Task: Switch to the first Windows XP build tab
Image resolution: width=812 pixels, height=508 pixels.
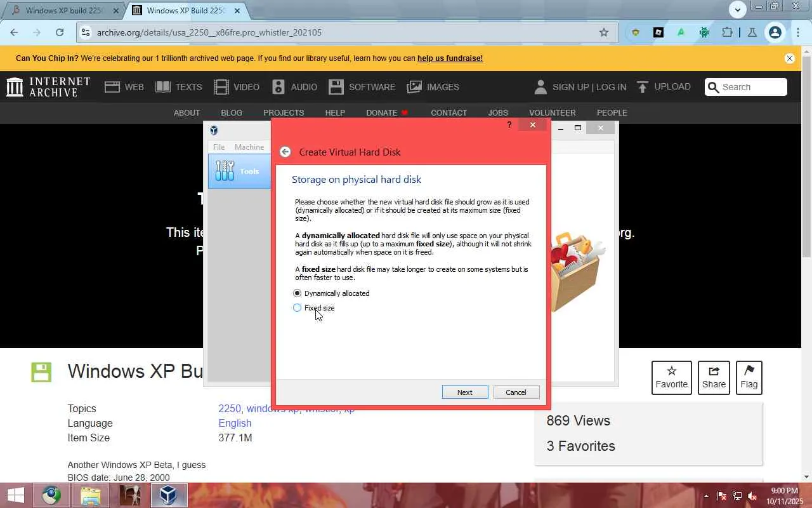Action: (x=63, y=11)
